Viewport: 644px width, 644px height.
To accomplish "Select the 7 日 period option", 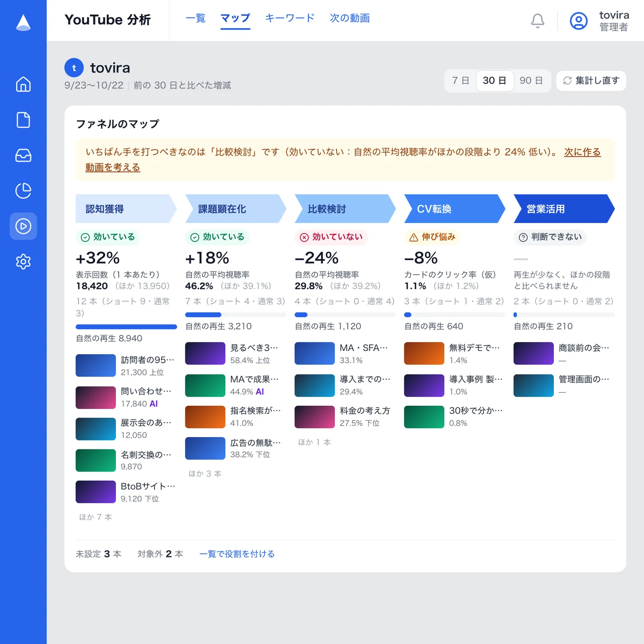I will 460,80.
